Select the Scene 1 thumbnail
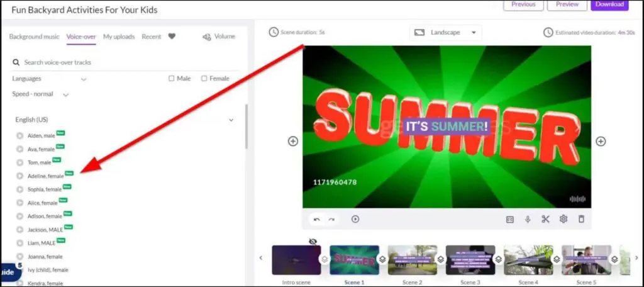 click(x=354, y=260)
